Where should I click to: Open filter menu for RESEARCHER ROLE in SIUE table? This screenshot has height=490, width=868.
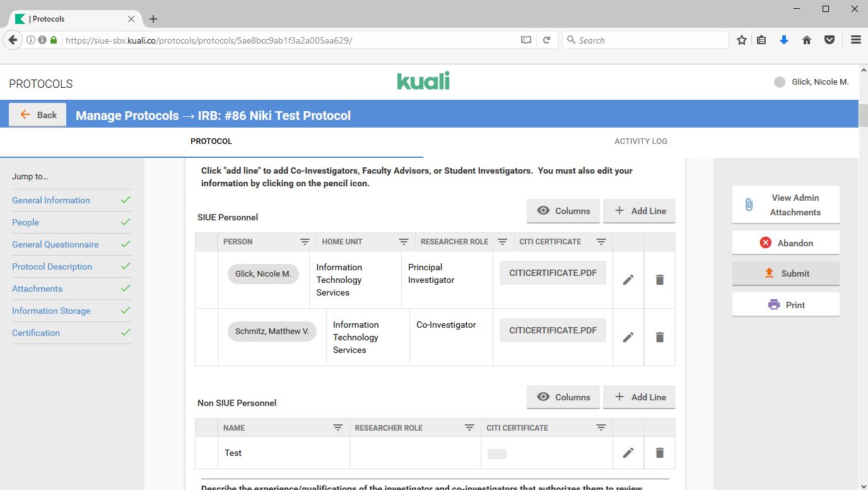click(x=502, y=242)
